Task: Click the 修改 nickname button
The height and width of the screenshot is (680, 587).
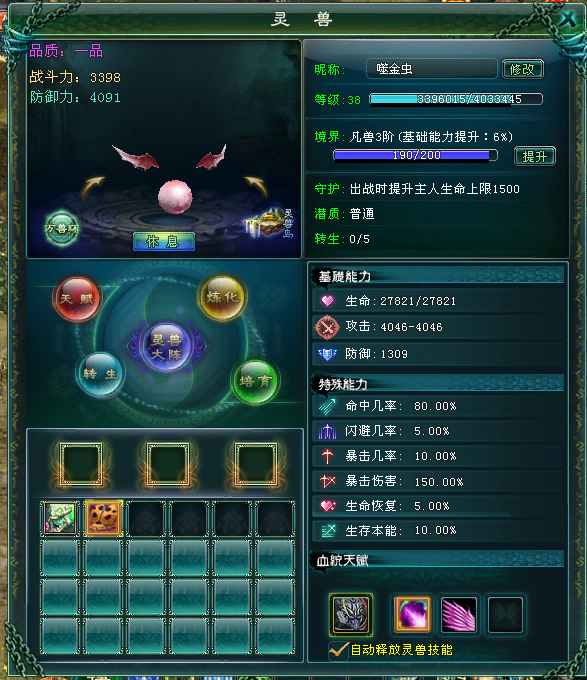Action: coord(523,69)
